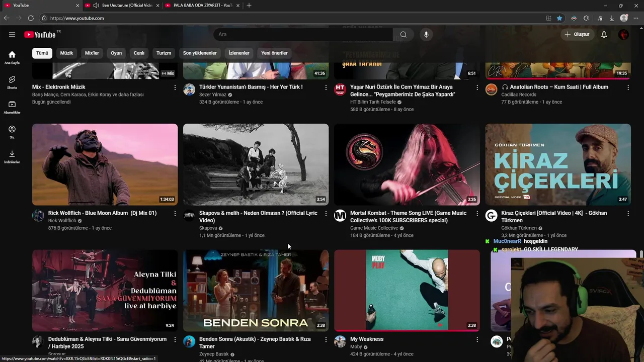Play Skapova Neden Olmasın thumbnail

(x=256, y=164)
